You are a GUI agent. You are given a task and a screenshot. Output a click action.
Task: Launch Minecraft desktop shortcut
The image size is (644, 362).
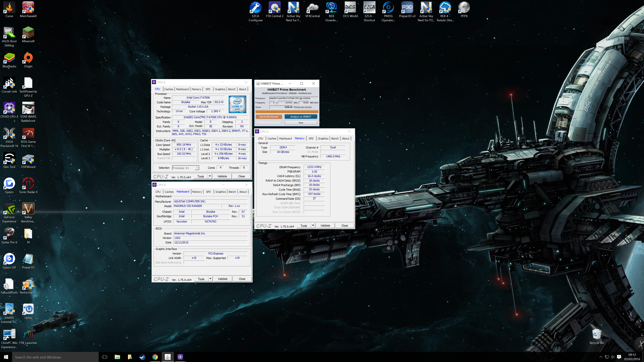click(28, 35)
